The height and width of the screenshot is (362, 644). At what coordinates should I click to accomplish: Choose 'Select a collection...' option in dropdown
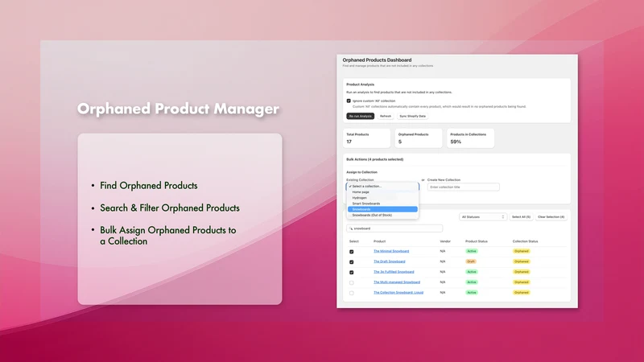(382, 186)
